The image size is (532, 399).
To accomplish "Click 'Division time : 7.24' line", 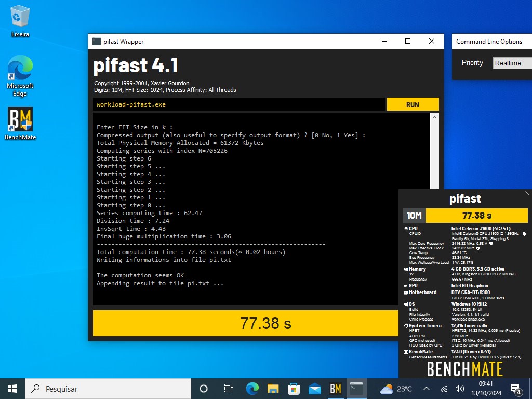I will pyautogui.click(x=133, y=221).
